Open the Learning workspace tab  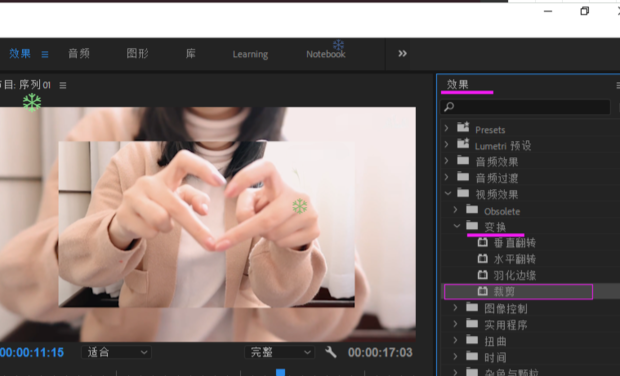[250, 54]
